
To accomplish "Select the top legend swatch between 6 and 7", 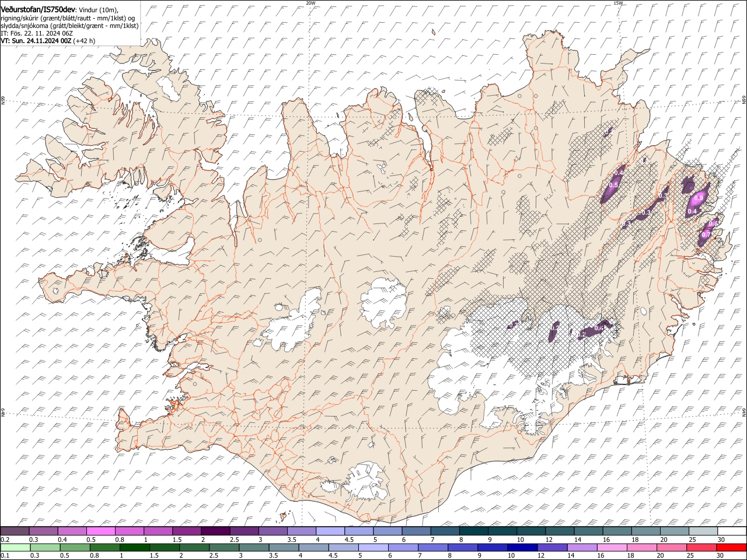I will pyautogui.click(x=417, y=531).
